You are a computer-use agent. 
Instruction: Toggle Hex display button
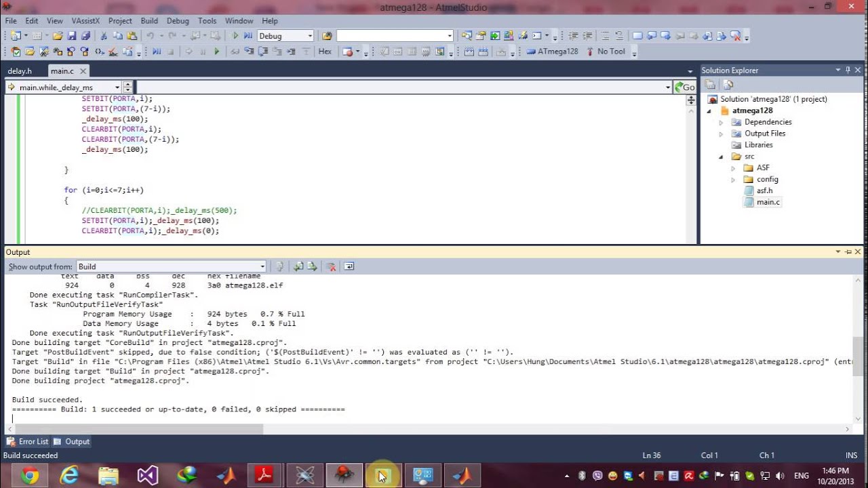pos(325,52)
